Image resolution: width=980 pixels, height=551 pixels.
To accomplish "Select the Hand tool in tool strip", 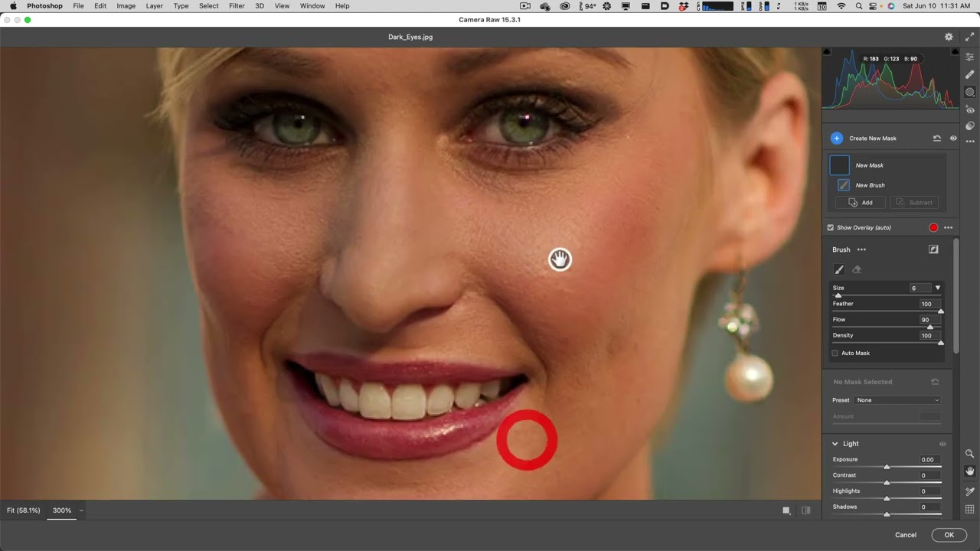I will tap(969, 471).
